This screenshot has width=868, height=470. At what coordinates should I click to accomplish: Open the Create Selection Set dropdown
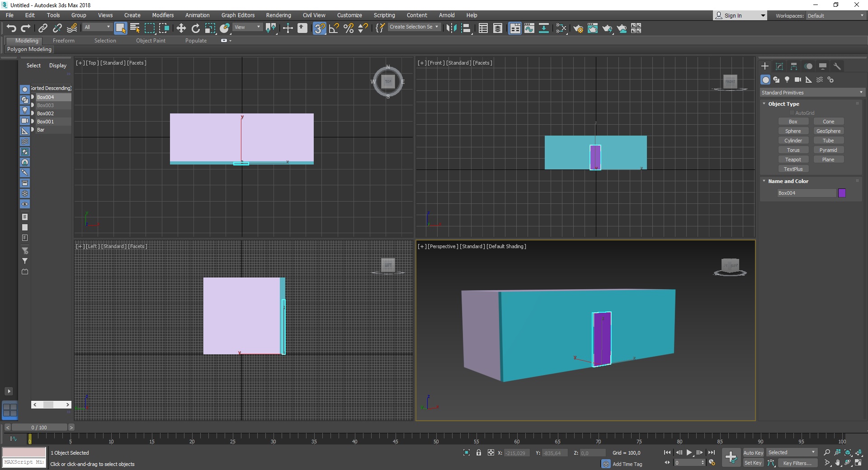click(414, 27)
